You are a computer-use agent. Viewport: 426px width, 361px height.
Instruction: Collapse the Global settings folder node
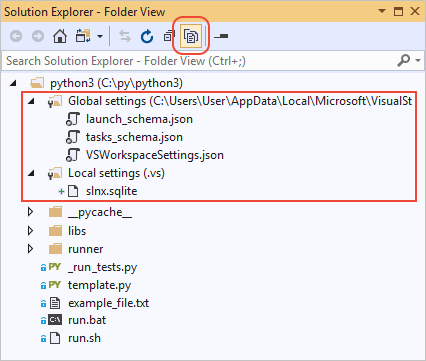(x=31, y=101)
